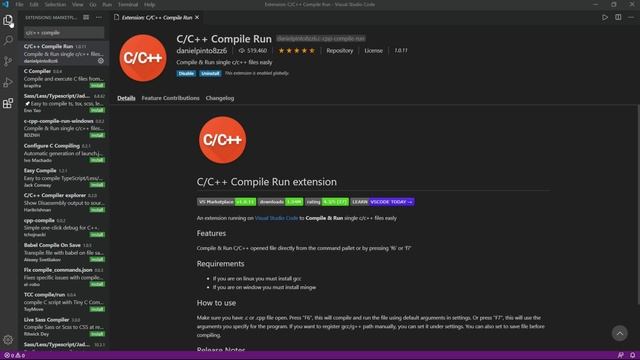
Task: Click the Run play icon in editor toolbar
Action: [605, 18]
